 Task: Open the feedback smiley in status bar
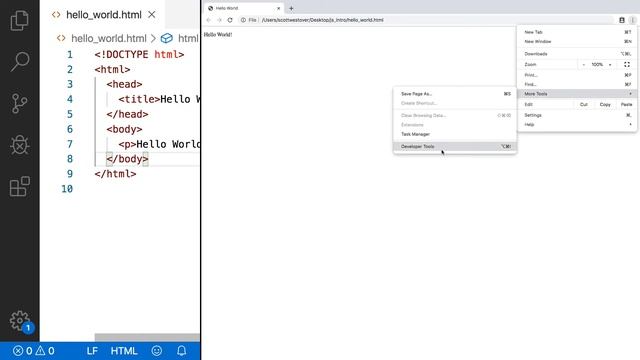point(157,351)
